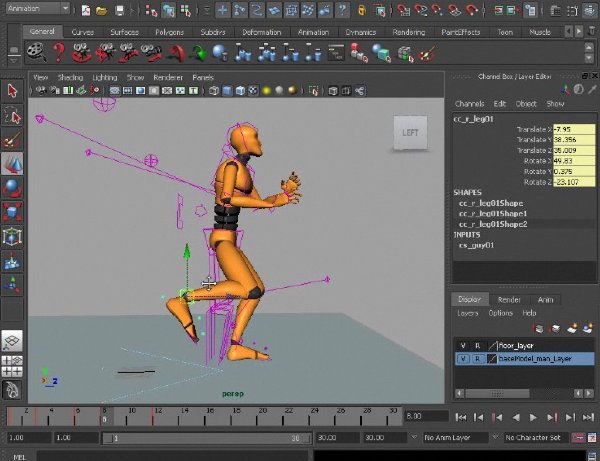Open the No Character Set dropdown
The width and height of the screenshot is (600, 461).
[534, 437]
